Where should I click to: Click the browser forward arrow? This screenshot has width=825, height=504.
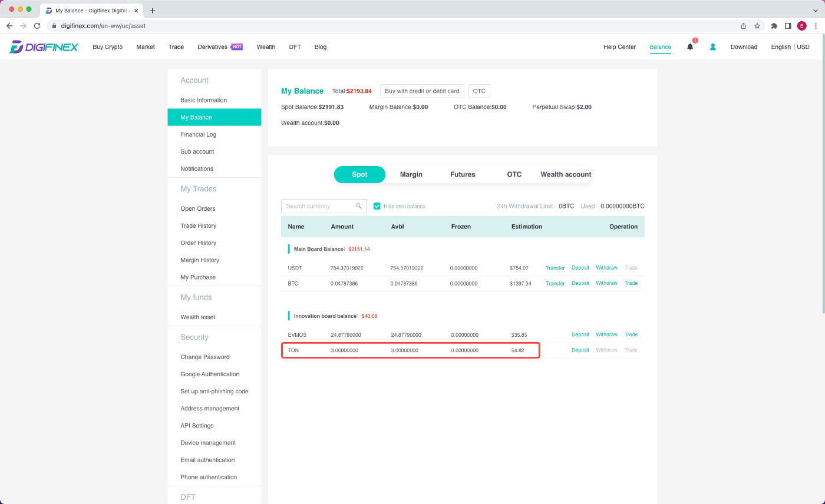(x=24, y=26)
